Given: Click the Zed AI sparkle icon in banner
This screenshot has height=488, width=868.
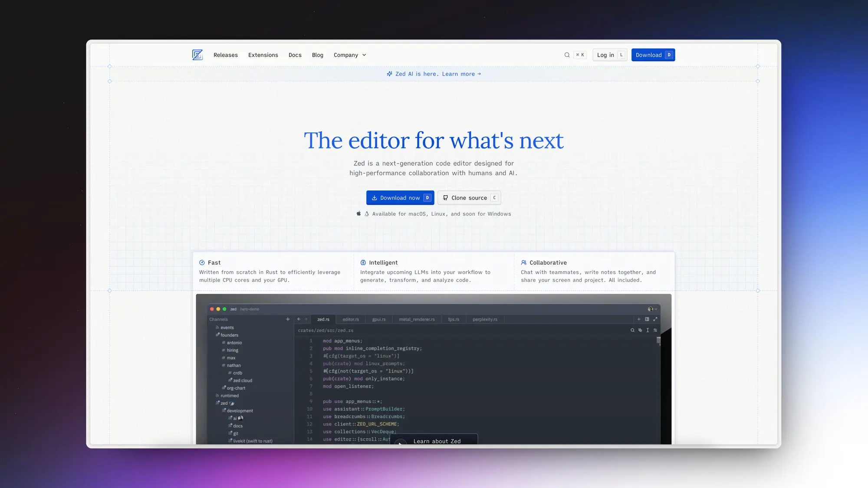Looking at the screenshot, I should tap(389, 74).
